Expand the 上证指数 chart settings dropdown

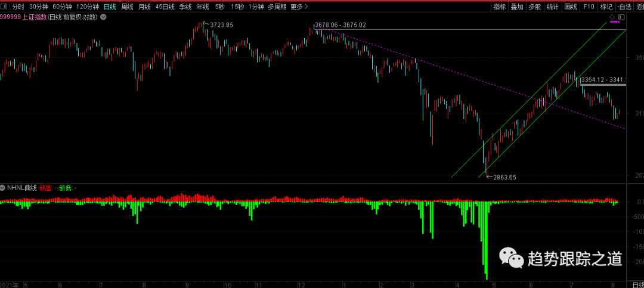tap(104, 17)
